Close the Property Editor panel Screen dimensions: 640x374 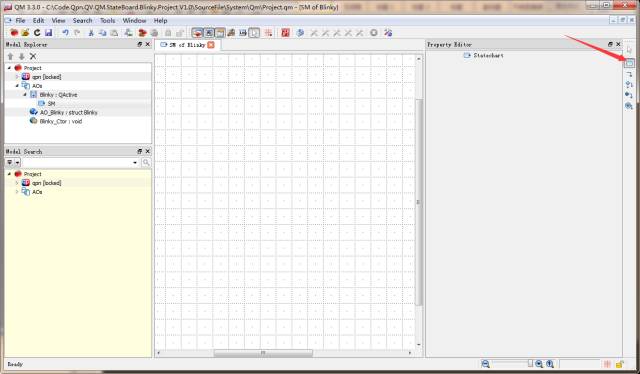pos(618,44)
